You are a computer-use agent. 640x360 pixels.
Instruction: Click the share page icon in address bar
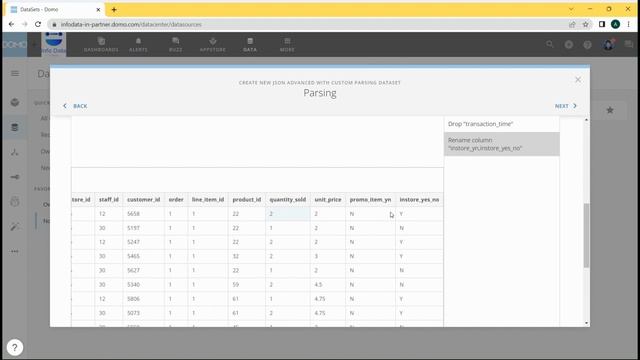[572, 24]
